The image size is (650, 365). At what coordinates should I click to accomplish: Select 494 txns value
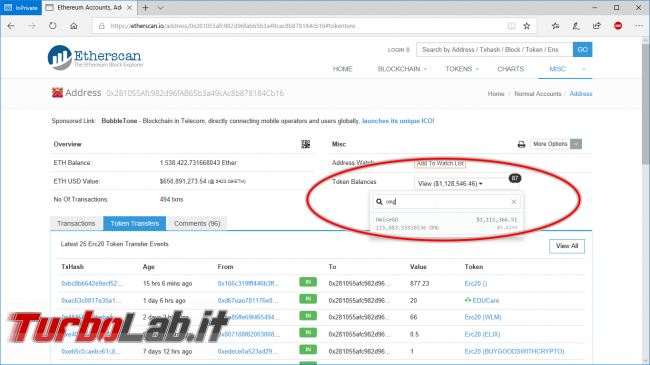click(x=171, y=200)
